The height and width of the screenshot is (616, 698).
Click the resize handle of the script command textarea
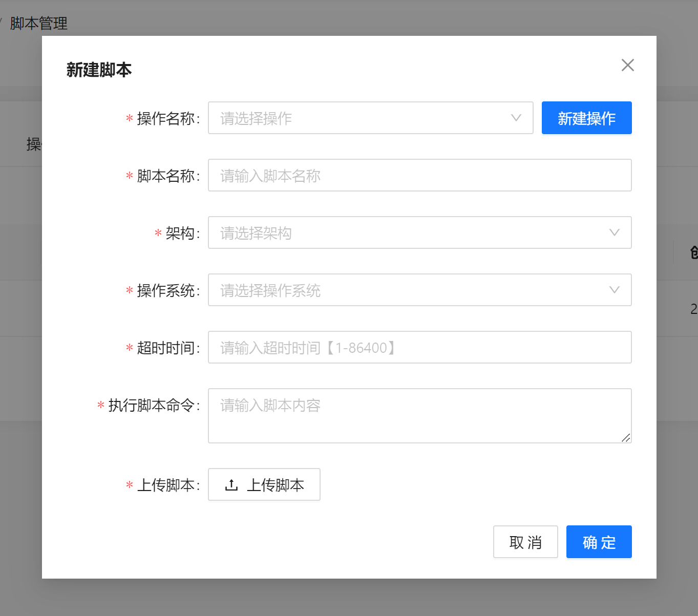626,438
